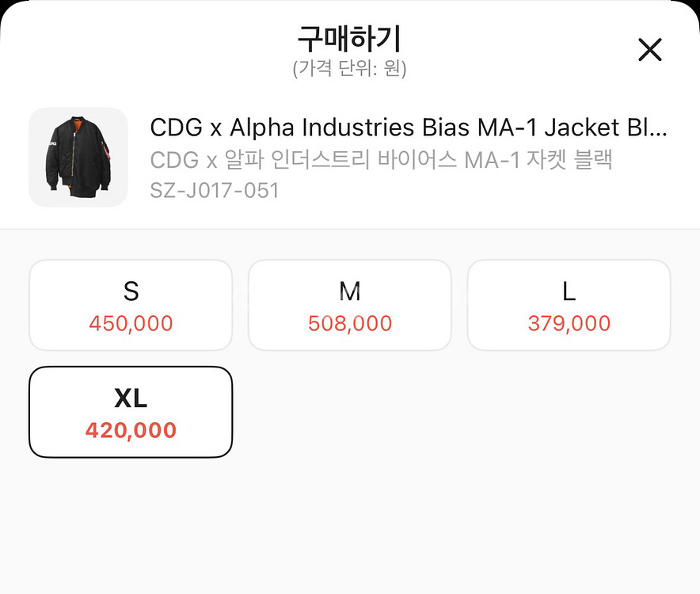
Task: Select size S priced 450,000
Action: pyautogui.click(x=131, y=305)
